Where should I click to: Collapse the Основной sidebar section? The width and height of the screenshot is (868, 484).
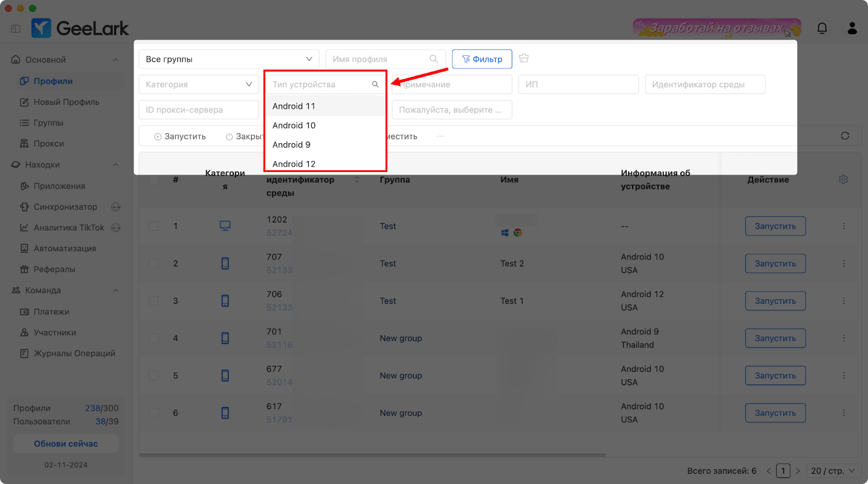point(116,60)
